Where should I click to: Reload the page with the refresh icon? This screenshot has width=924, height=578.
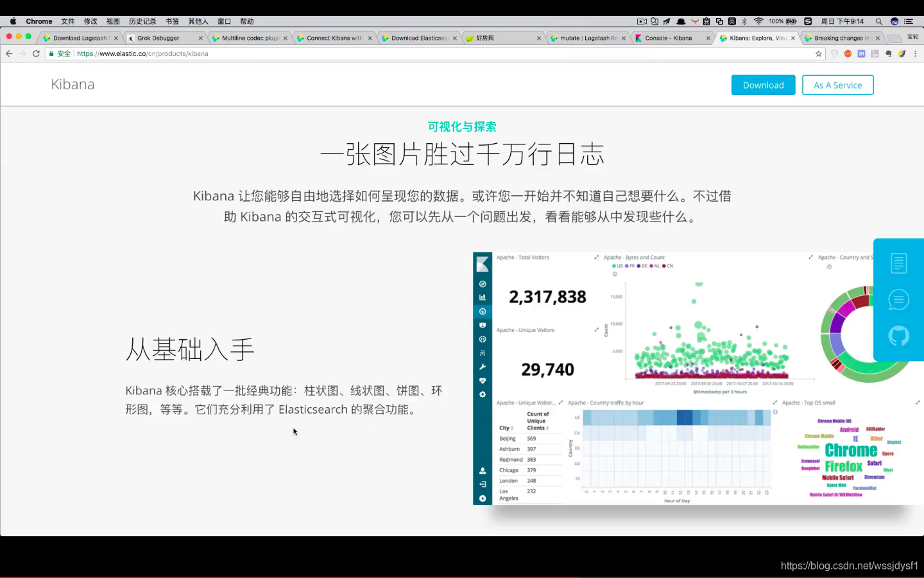click(x=36, y=54)
